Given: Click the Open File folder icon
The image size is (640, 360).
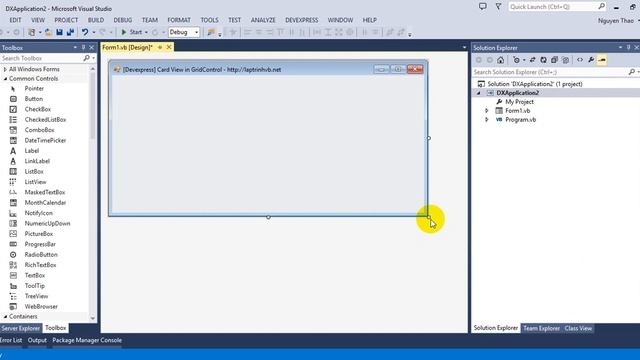Looking at the screenshot, I should coord(48,32).
